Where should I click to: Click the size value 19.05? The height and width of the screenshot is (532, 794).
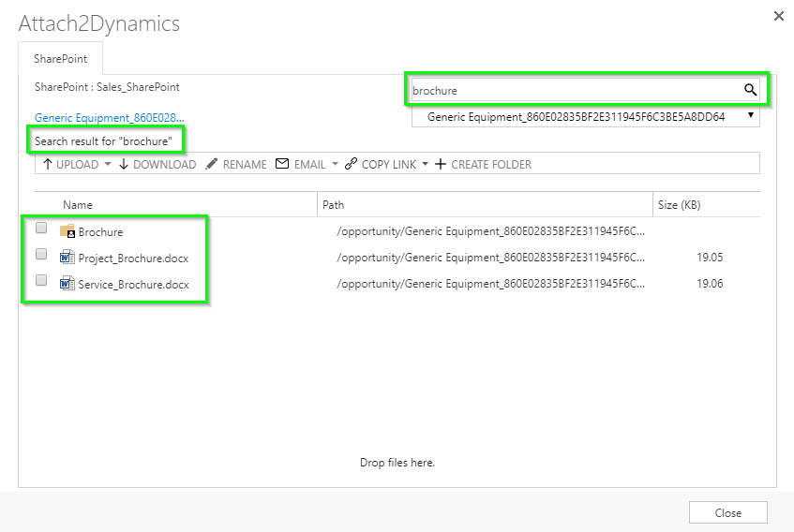click(x=710, y=258)
